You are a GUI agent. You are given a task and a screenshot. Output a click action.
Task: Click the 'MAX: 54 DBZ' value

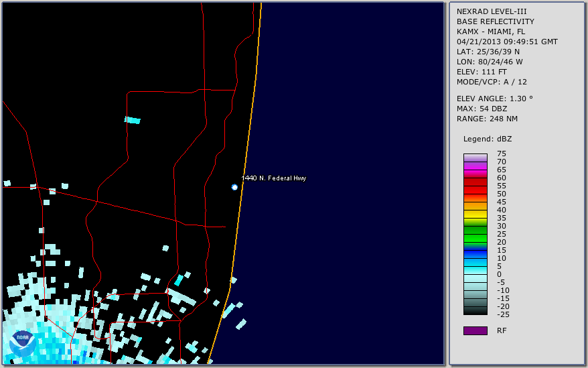click(x=482, y=109)
